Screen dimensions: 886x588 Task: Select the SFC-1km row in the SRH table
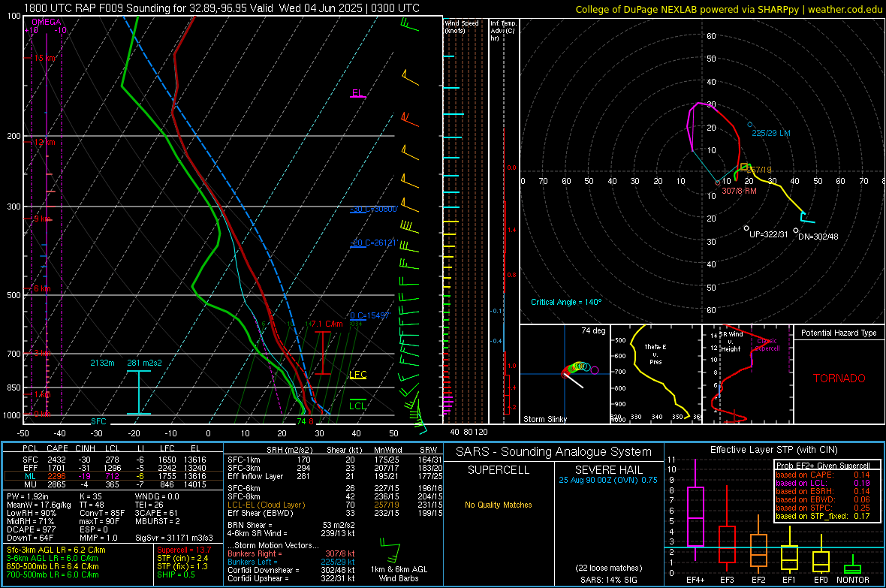[x=333, y=460]
